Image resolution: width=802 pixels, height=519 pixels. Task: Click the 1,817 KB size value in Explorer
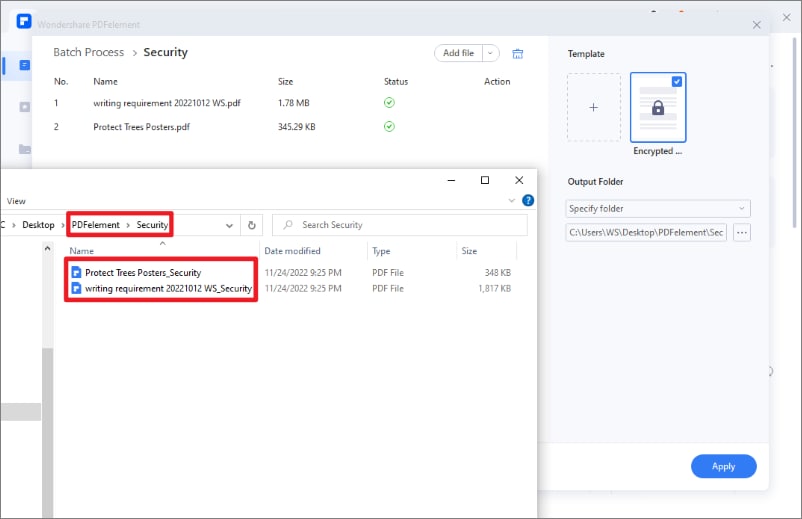(494, 288)
